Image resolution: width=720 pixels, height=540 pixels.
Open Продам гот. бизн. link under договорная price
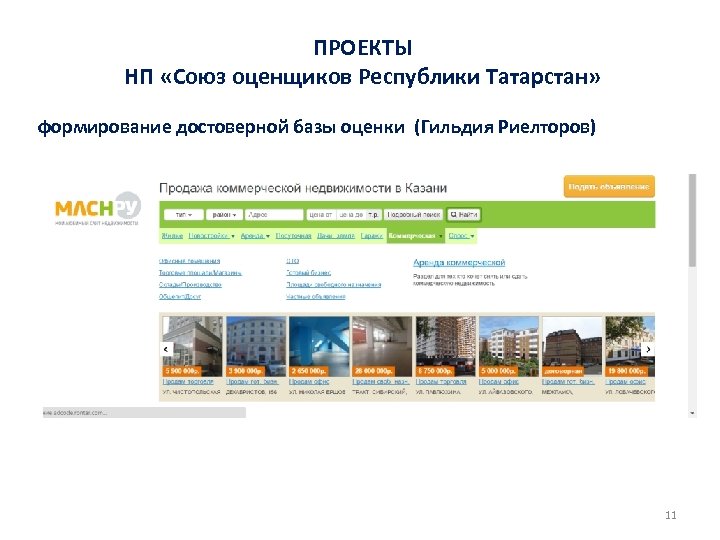click(568, 382)
